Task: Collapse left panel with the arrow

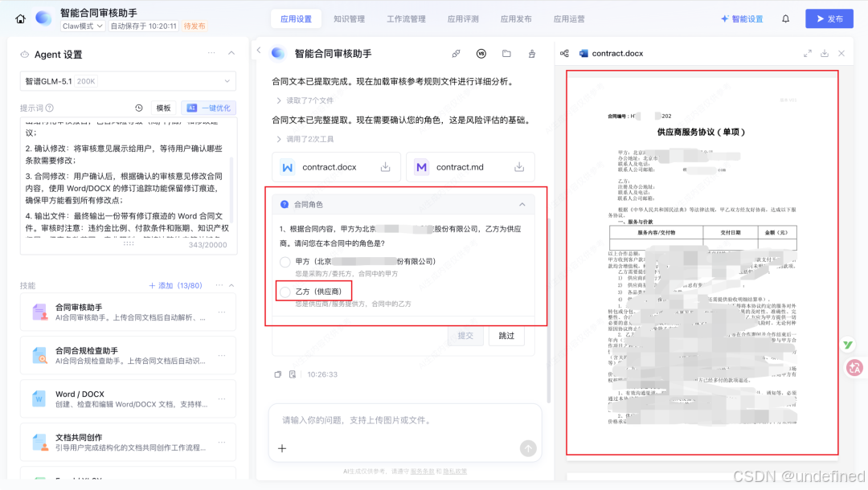Action: pos(259,51)
